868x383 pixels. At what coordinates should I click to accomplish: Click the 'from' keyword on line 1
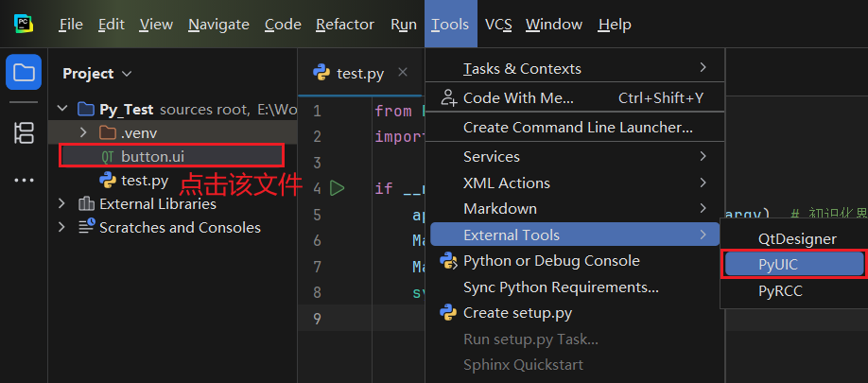(393, 112)
